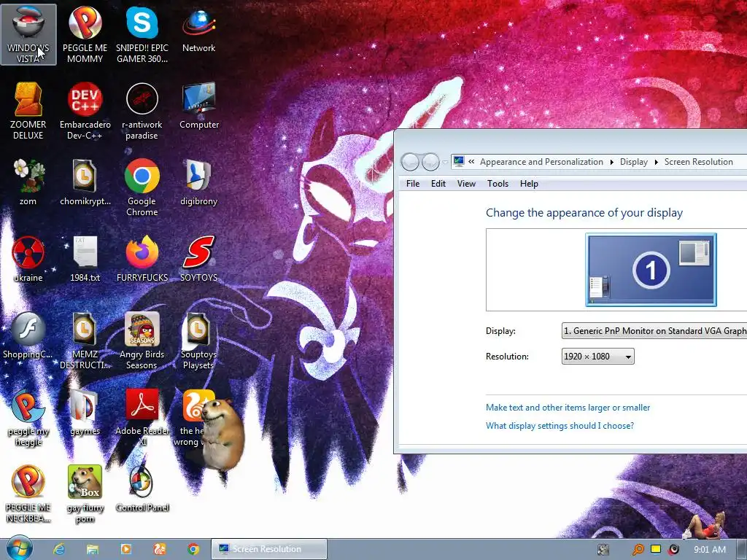Open Windows Explorer from the taskbar
The image size is (747, 560).
coord(93,549)
